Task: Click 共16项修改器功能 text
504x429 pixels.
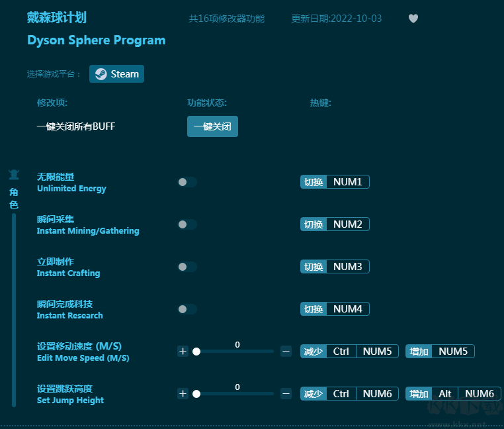Action: coord(227,19)
